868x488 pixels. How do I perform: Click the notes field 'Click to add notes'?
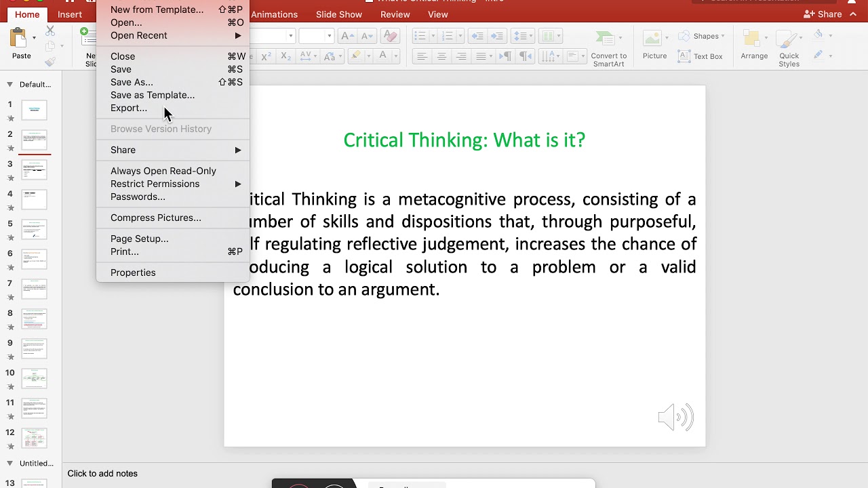(x=102, y=474)
